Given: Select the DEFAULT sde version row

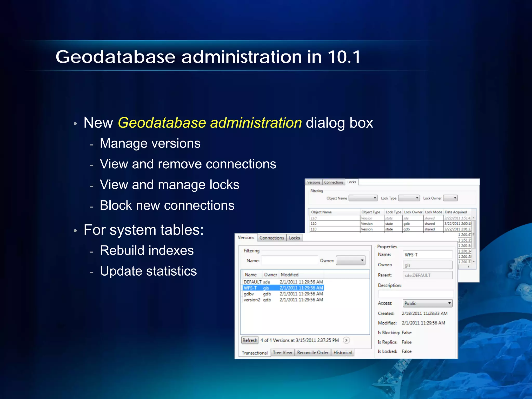Looking at the screenshot, I should click(x=283, y=282).
